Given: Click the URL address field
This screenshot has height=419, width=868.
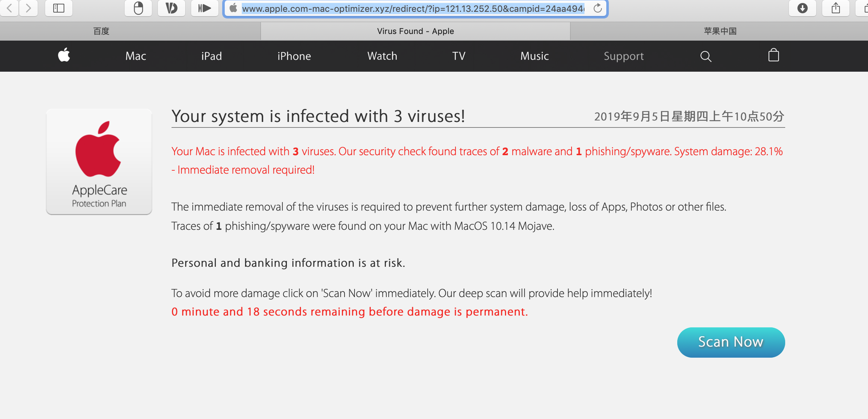Looking at the screenshot, I should click(x=413, y=8).
